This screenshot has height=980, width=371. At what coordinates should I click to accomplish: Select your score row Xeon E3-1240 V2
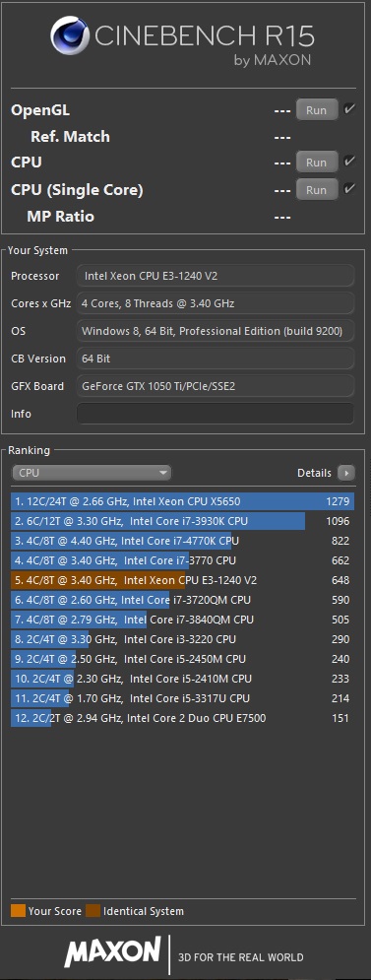182,580
